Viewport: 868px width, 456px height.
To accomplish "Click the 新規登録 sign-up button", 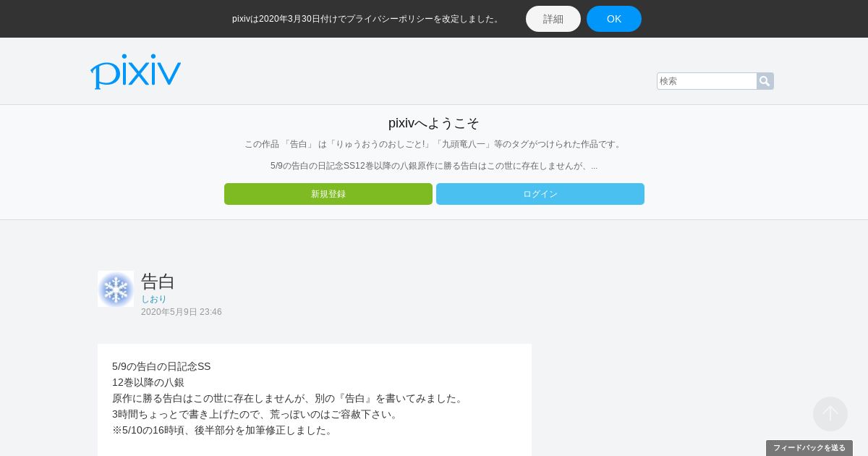I will [328, 194].
